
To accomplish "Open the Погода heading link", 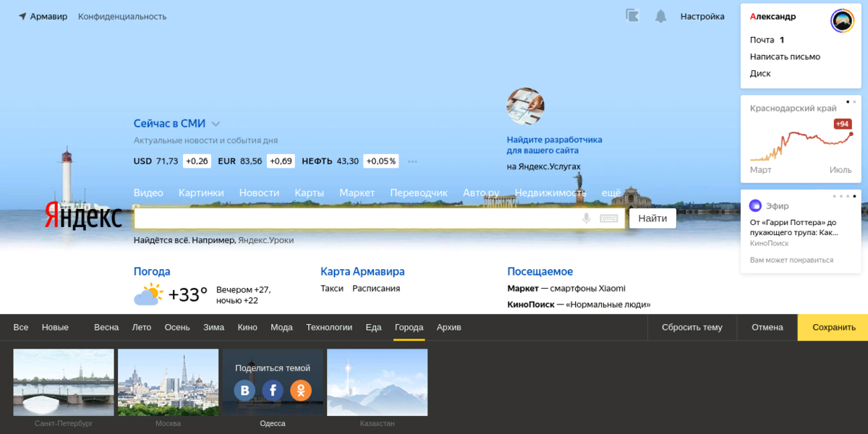I will click(152, 271).
